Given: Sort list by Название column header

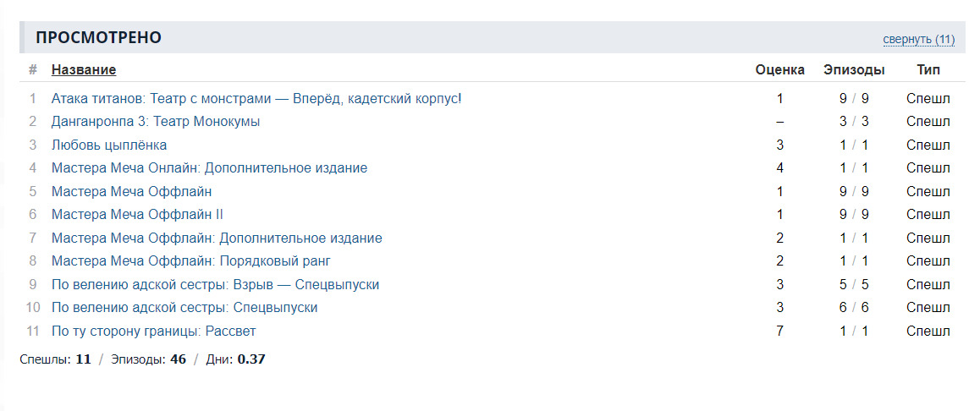Looking at the screenshot, I should click(x=84, y=69).
